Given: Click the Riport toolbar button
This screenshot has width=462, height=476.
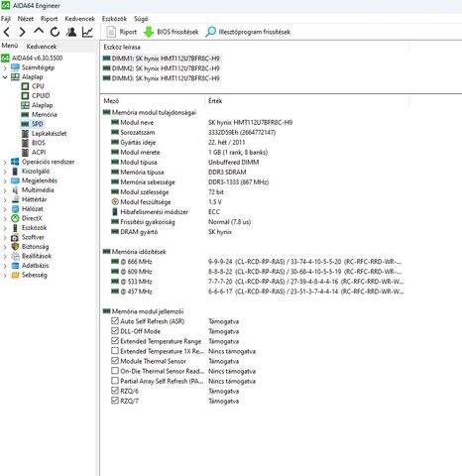Looking at the screenshot, I should coord(121,32).
